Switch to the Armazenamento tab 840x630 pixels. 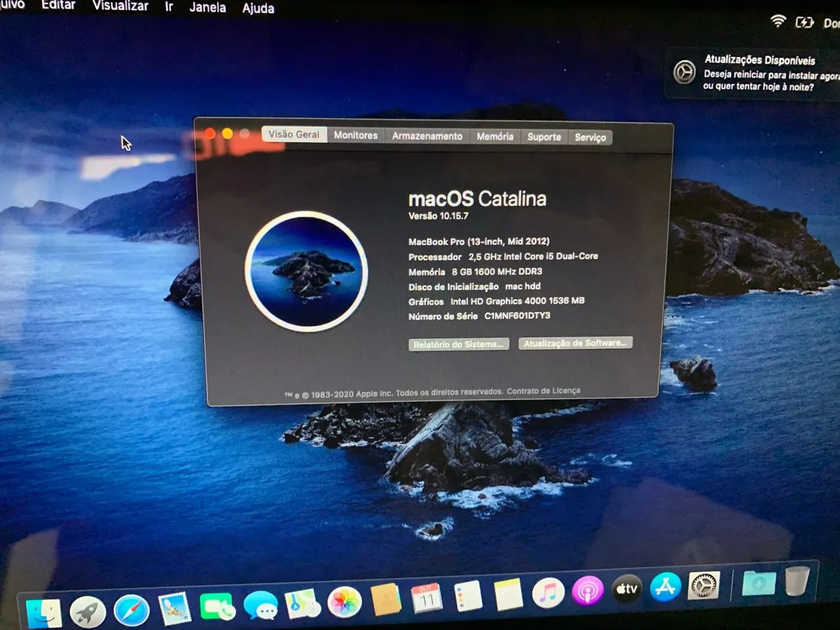[427, 136]
